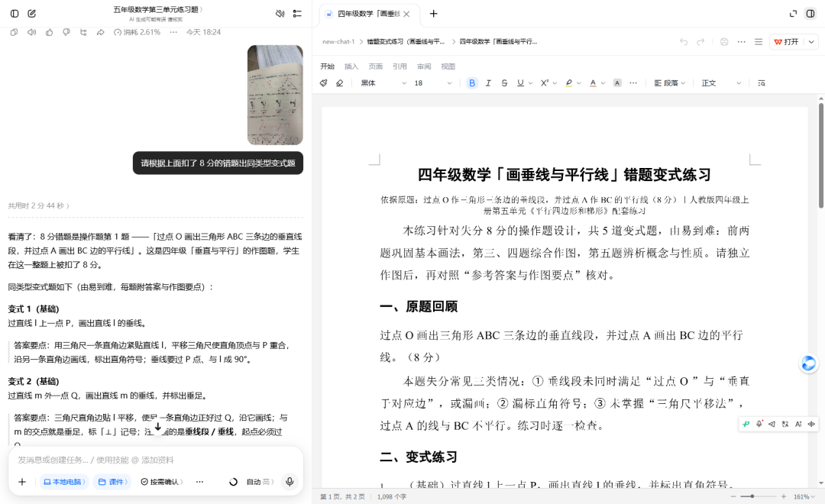This screenshot has height=504, width=825.
Task: Go to 错题变式练习 breadcrumb folder
Action: tap(406, 41)
